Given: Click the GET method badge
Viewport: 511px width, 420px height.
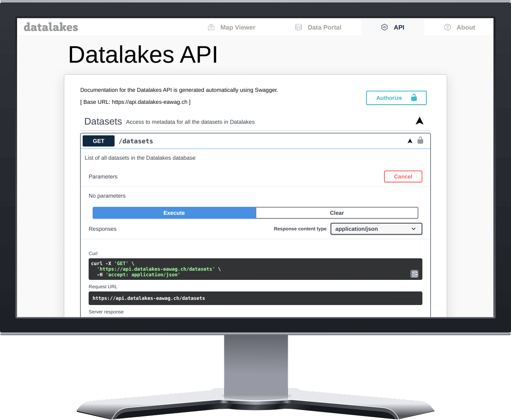Looking at the screenshot, I should pos(99,141).
